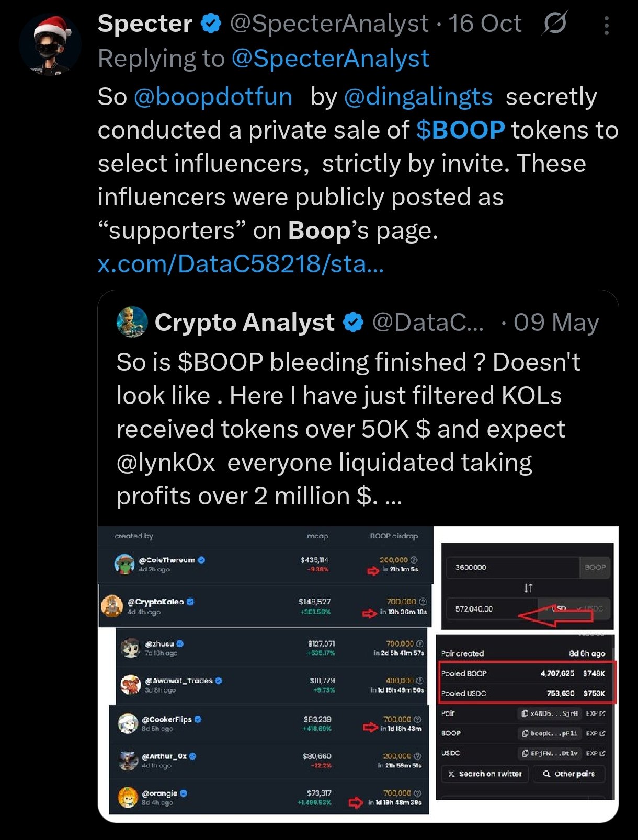Screen dimensions: 638x840
Task: Click the Other pairs button
Action: coord(568,774)
